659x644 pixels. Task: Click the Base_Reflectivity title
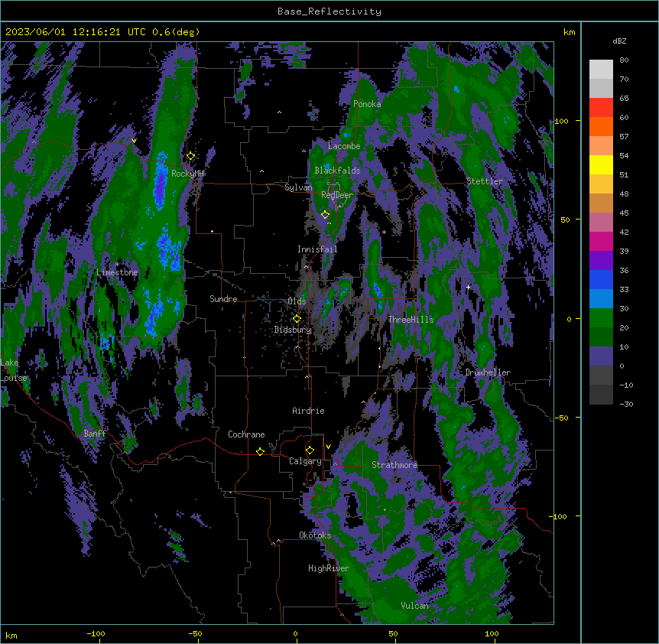329,11
